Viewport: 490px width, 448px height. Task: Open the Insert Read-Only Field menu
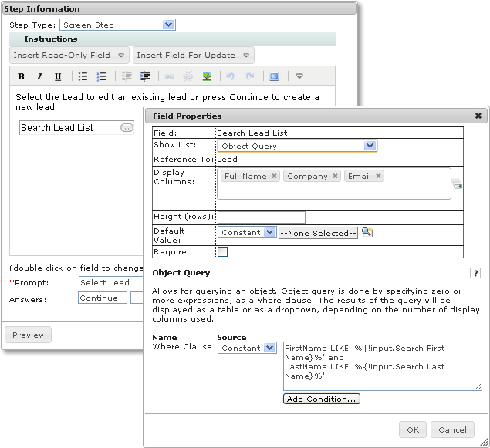tap(69, 56)
